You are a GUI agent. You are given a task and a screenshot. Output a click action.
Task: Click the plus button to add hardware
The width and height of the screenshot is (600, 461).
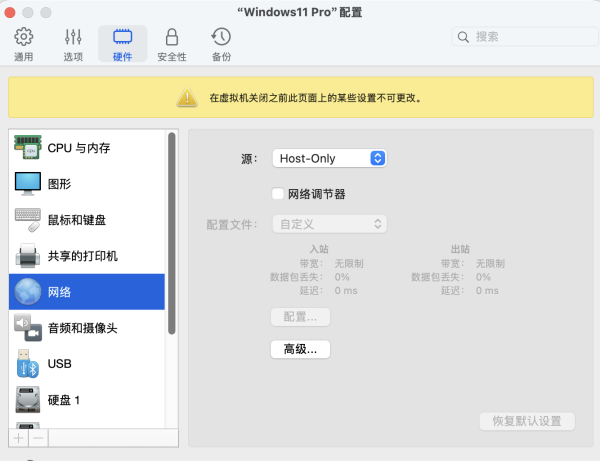click(x=18, y=438)
